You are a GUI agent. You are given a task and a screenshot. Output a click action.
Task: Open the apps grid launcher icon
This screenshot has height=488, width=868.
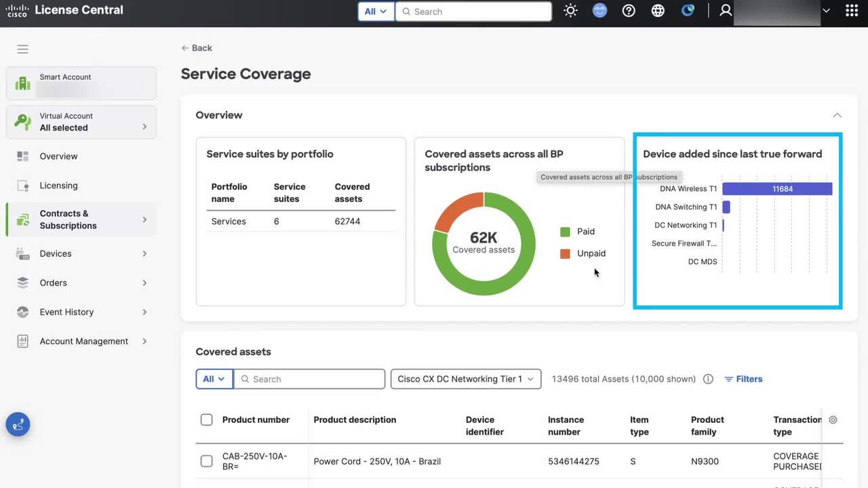point(852,11)
